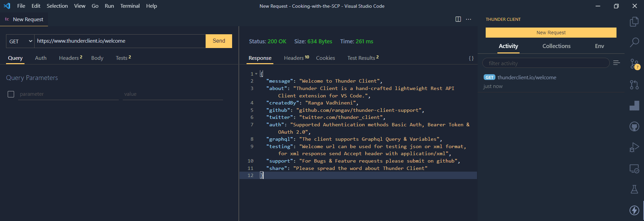644x221 pixels.
Task: Switch to the Collections tab
Action: coord(556,46)
